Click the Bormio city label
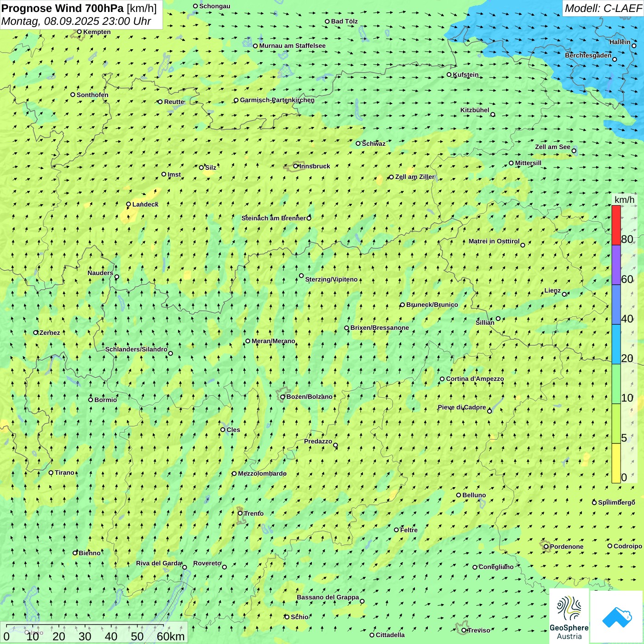The width and height of the screenshot is (644, 644). (105, 400)
